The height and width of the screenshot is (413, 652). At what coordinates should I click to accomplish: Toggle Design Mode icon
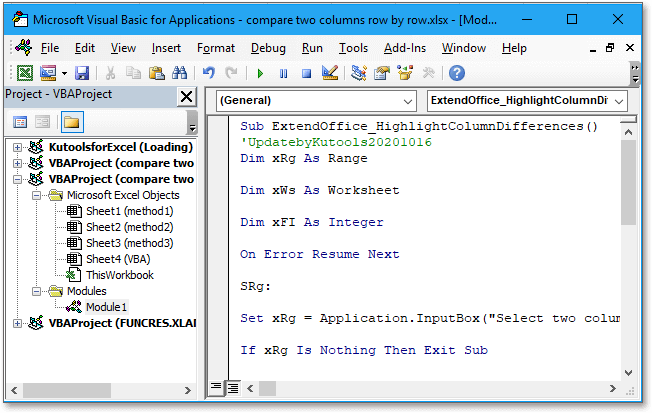tap(330, 73)
